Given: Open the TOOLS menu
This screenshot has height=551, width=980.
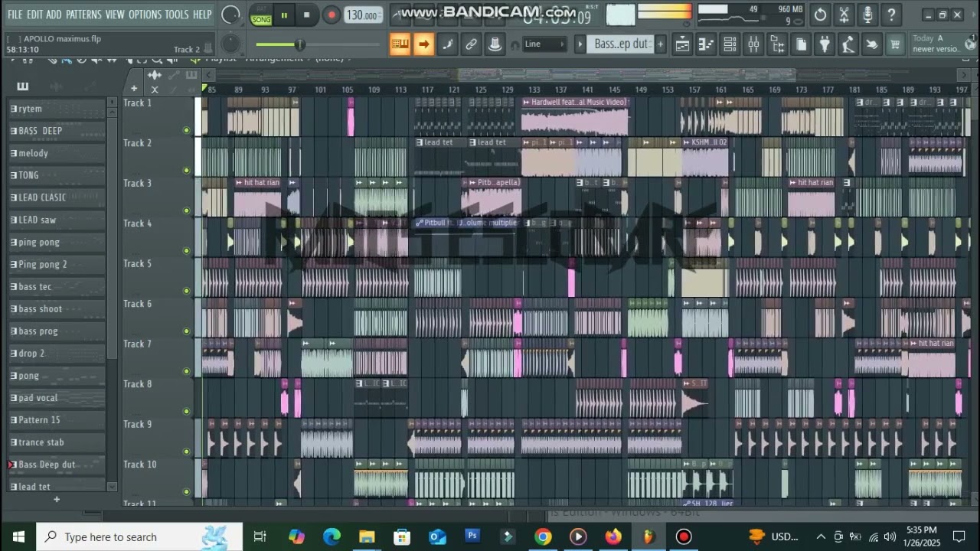Looking at the screenshot, I should (177, 15).
